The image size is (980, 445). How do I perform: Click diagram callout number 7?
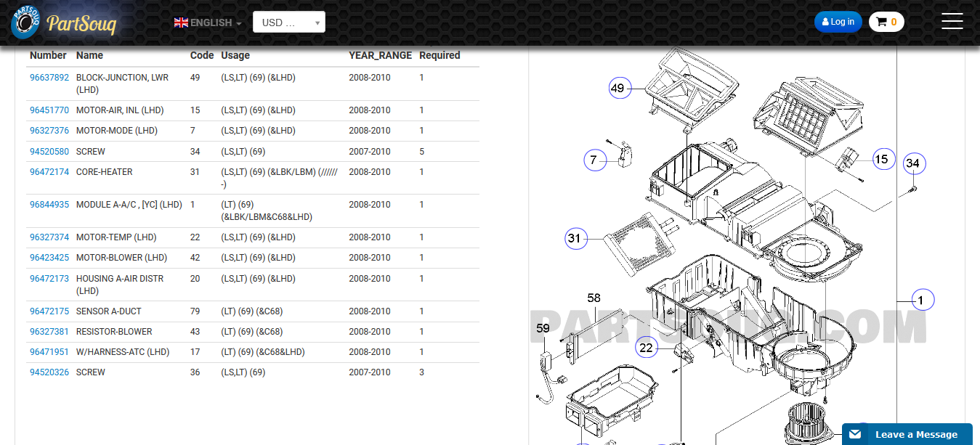point(594,160)
